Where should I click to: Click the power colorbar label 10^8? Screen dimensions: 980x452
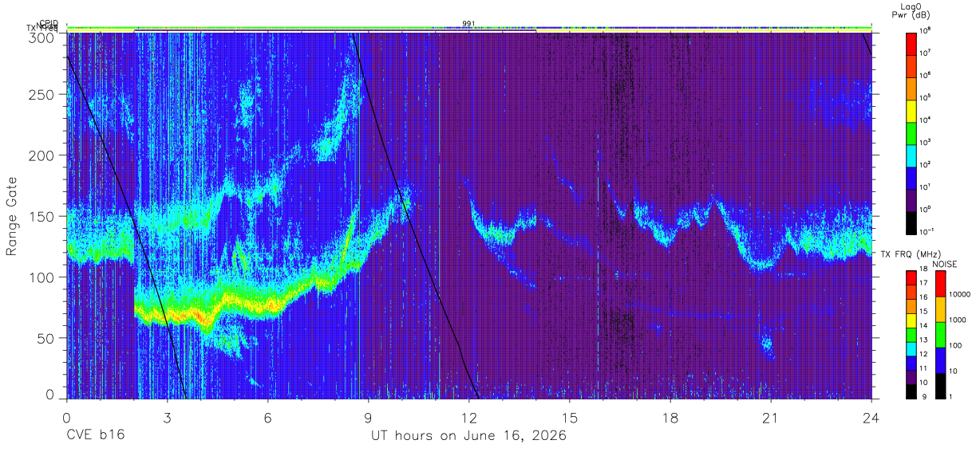click(926, 31)
